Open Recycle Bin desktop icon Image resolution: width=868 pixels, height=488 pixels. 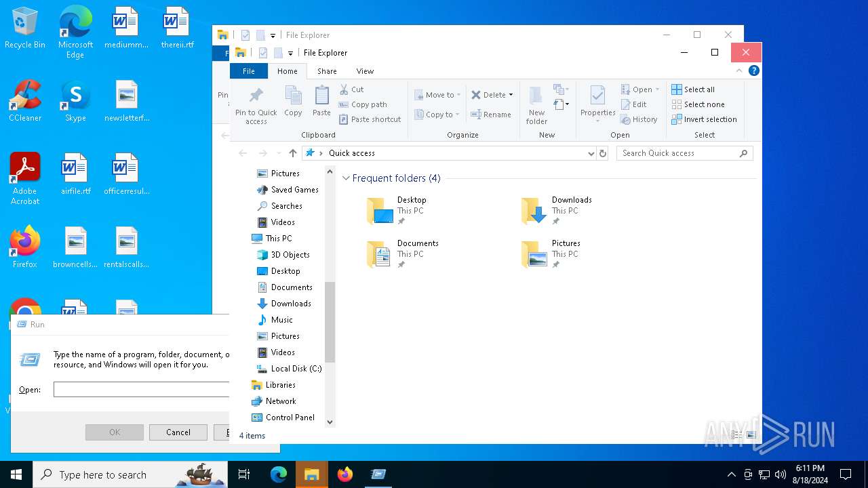point(25,28)
